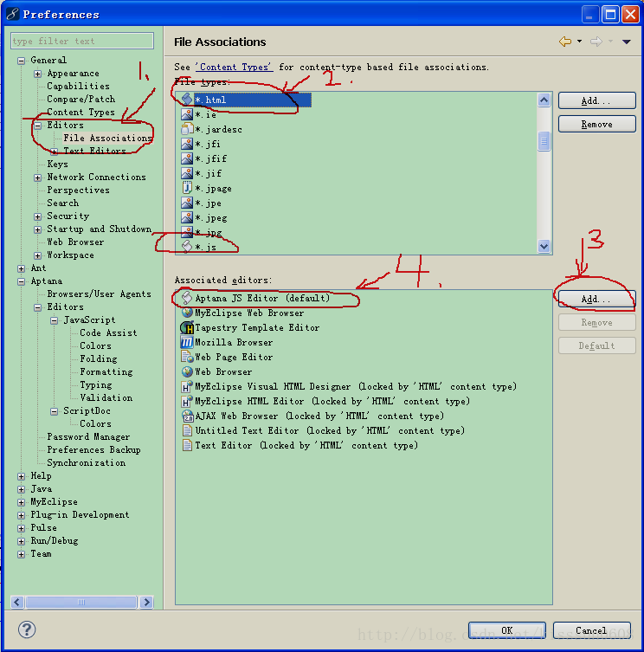Click the Aptana JS Editor icon
The image size is (644, 652).
[x=187, y=298]
